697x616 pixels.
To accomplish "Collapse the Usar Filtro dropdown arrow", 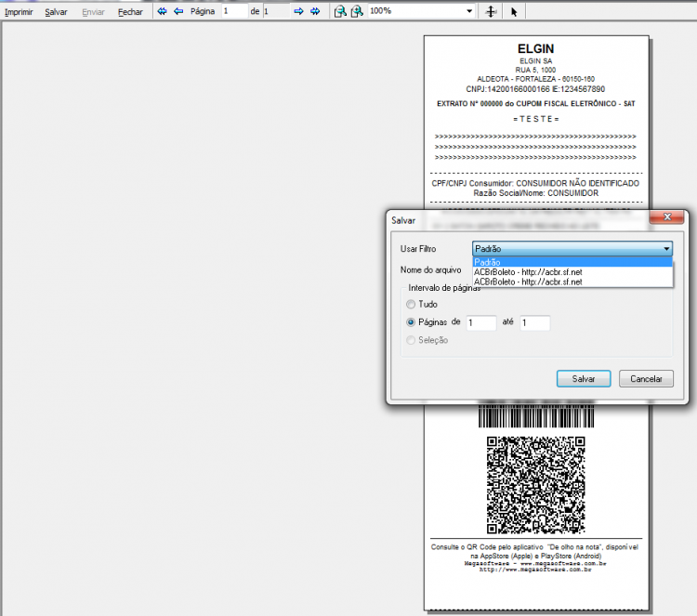I will pyautogui.click(x=666, y=248).
